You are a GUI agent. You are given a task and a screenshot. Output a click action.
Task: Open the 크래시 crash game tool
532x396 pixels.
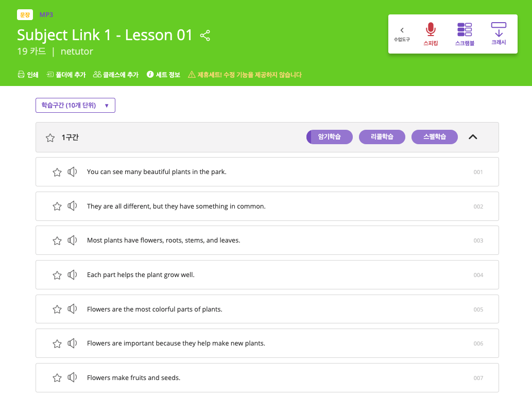pos(499,33)
